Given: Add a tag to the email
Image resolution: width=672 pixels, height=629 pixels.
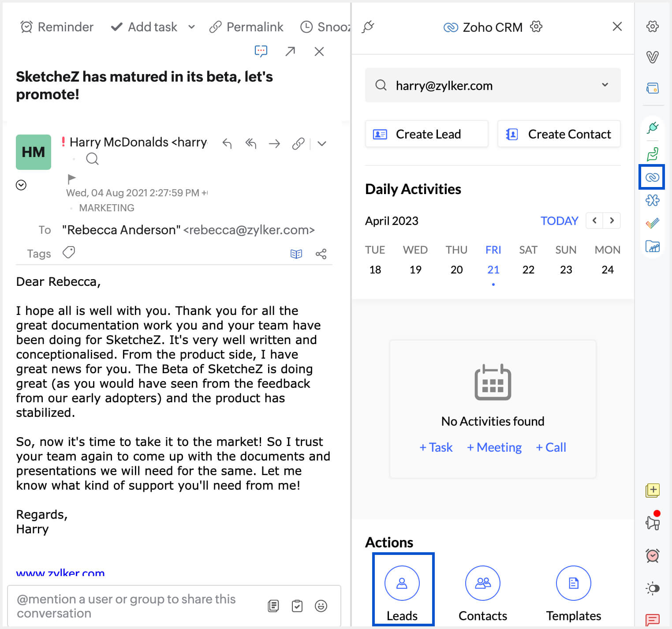Looking at the screenshot, I should pos(69,253).
